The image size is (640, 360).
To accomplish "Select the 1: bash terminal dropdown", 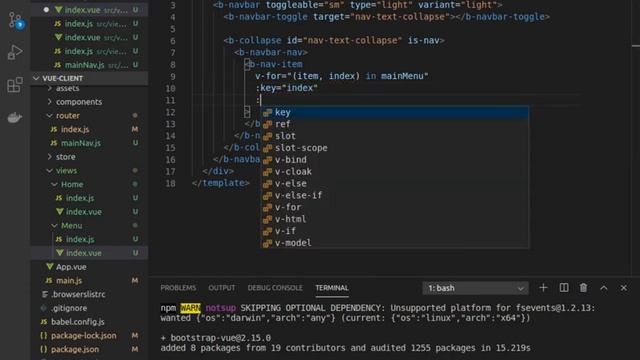I will point(476,288).
